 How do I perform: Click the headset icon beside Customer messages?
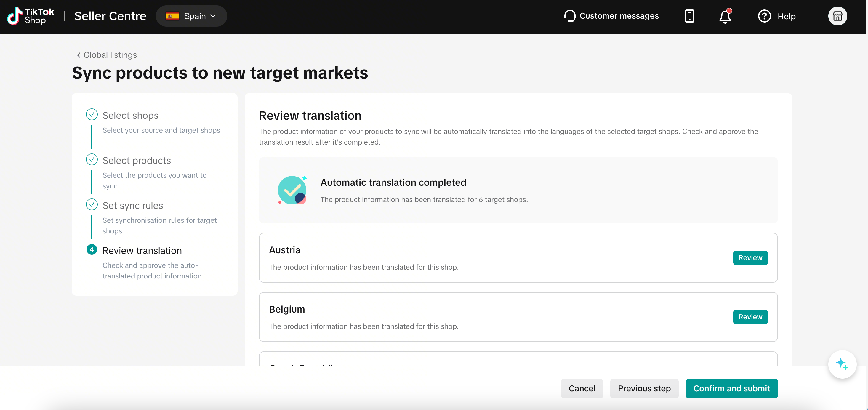pos(569,16)
